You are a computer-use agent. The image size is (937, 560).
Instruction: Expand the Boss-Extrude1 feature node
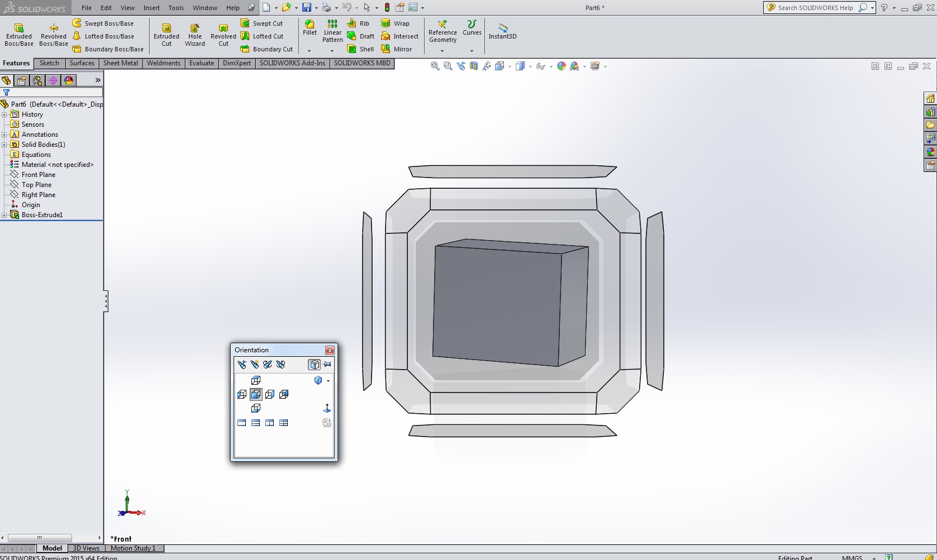pos(4,215)
